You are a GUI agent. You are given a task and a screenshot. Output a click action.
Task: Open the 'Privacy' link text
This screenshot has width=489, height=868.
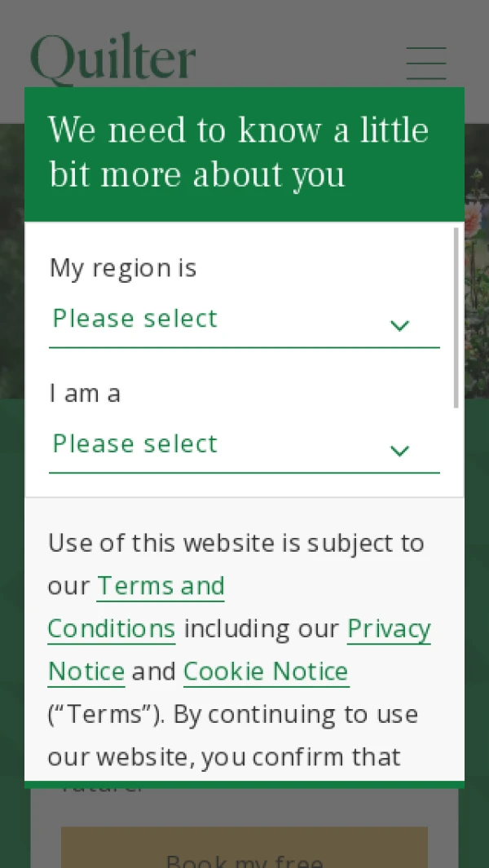pos(389,629)
